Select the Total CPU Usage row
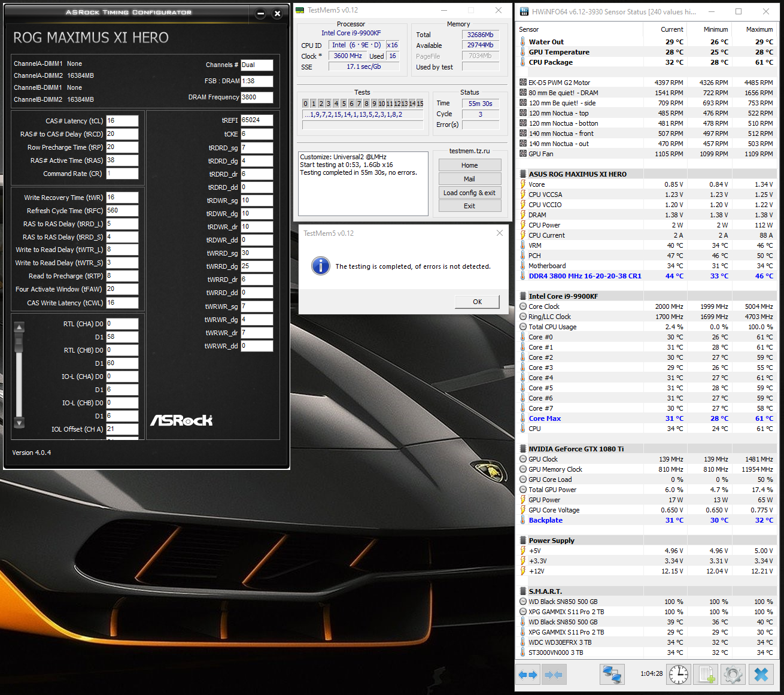Screen dimensions: 784x695 646,327
